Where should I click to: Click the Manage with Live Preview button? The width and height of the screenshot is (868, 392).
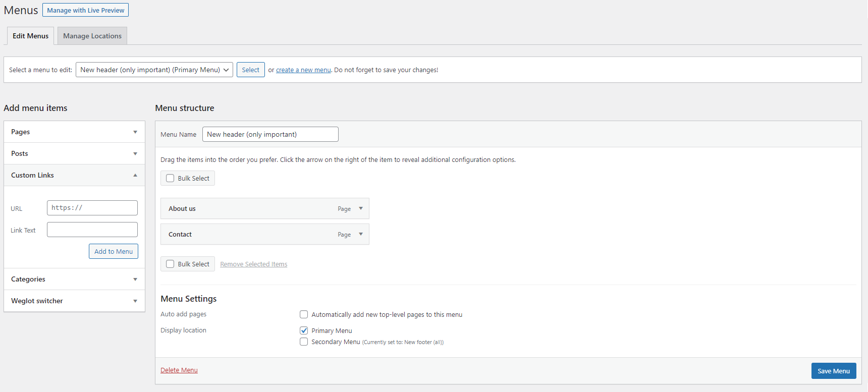pos(85,10)
